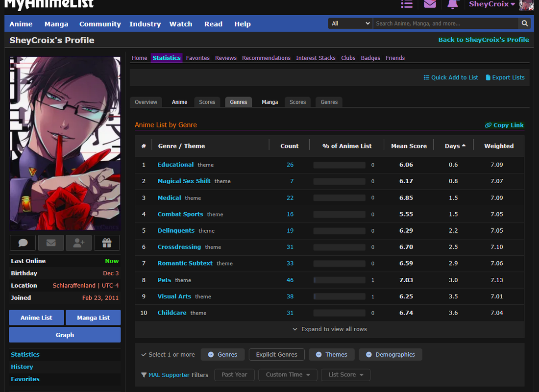Open the Manga Genres tab next to Manga
The image size is (539, 392).
click(x=329, y=102)
